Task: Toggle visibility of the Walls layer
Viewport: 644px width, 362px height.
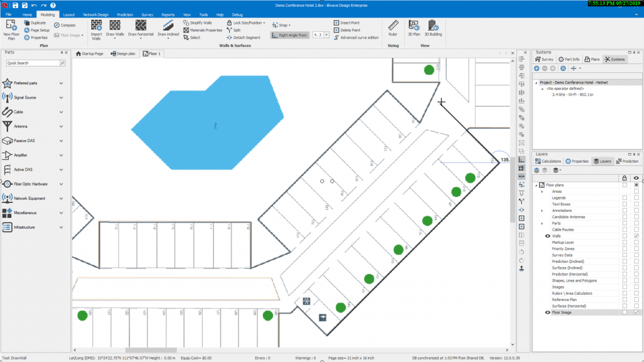Action: click(x=547, y=236)
